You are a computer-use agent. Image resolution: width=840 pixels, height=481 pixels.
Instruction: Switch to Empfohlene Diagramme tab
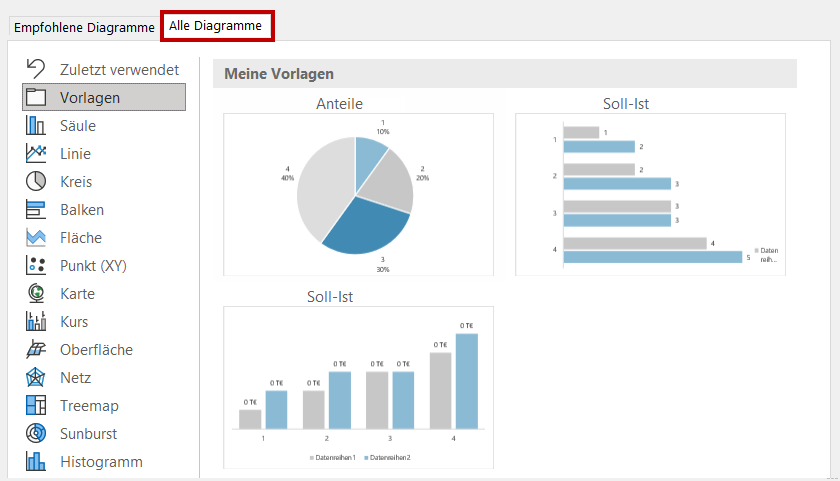[x=83, y=28]
